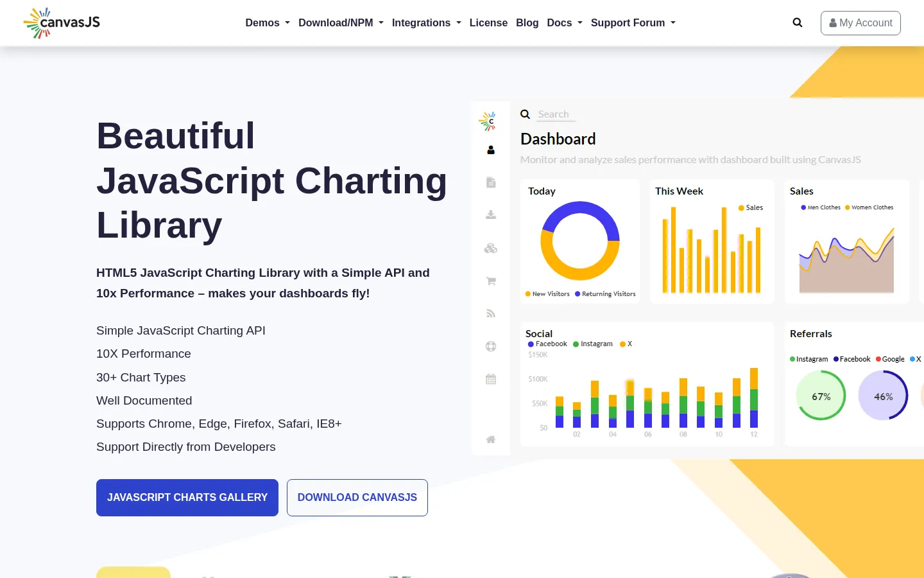Click the CanvasJS logo in the header

(x=62, y=23)
